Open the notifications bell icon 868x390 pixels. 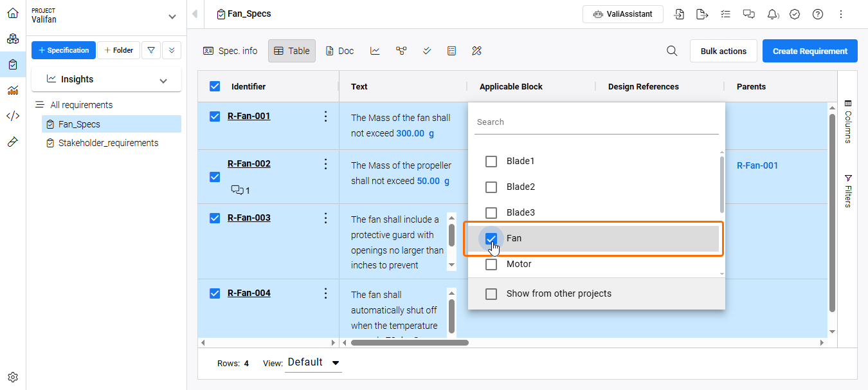[773, 14]
